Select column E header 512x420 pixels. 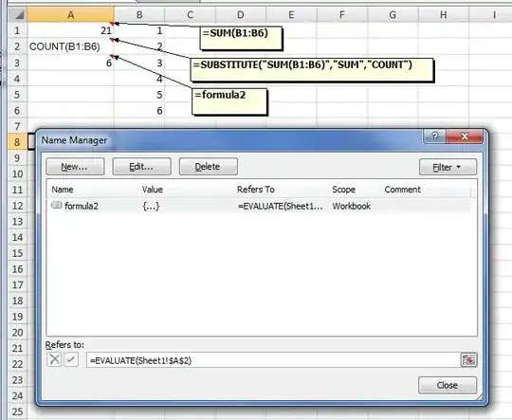pos(291,15)
